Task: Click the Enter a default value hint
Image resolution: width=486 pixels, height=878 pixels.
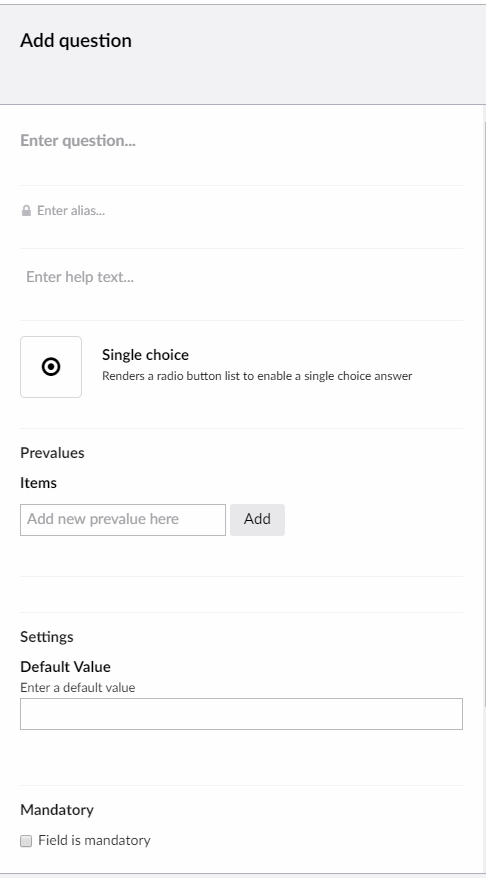Action: click(x=77, y=687)
